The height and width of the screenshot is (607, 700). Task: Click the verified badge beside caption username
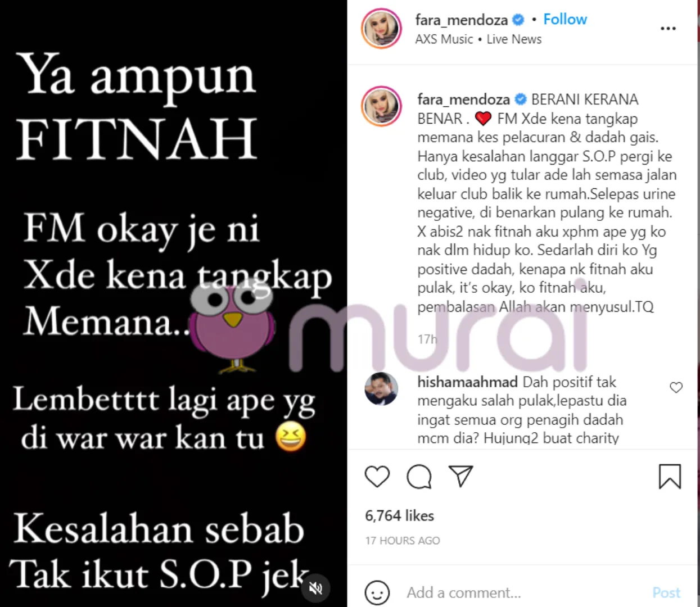coord(521,99)
